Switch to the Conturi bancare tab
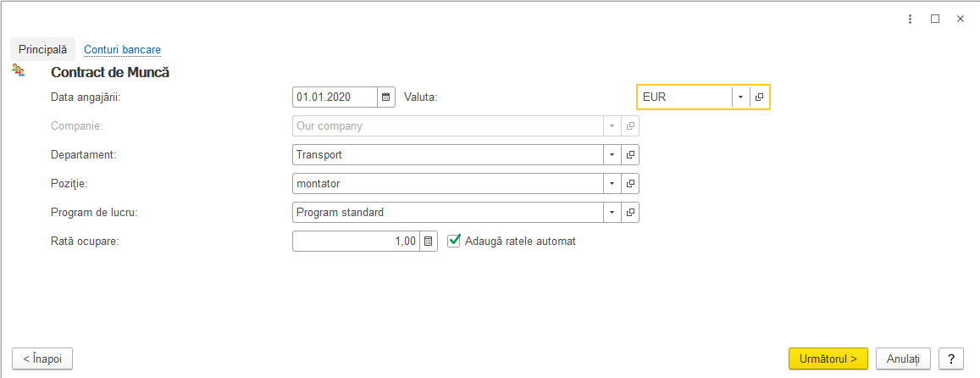The image size is (980, 378). [x=123, y=49]
